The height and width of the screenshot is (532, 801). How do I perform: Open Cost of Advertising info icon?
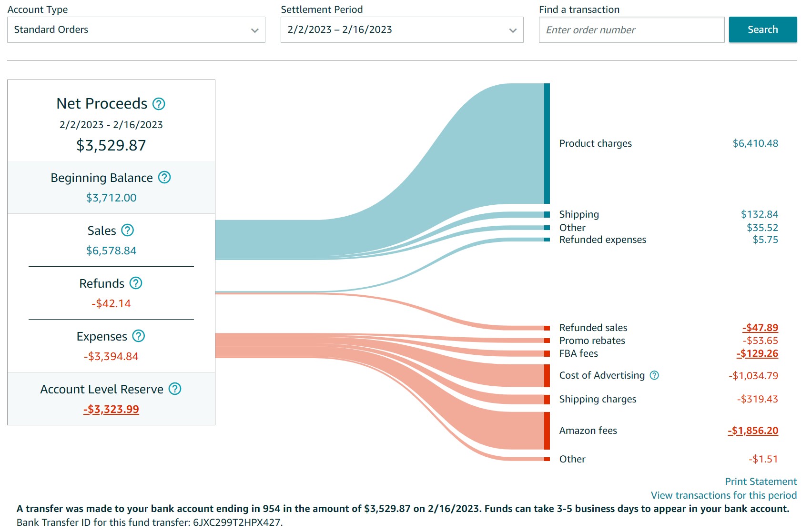pos(654,375)
